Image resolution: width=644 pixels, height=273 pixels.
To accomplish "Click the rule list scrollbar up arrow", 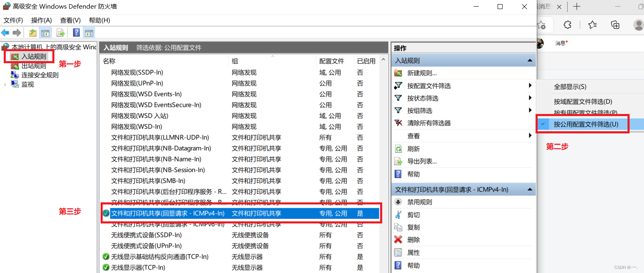I will [x=384, y=60].
